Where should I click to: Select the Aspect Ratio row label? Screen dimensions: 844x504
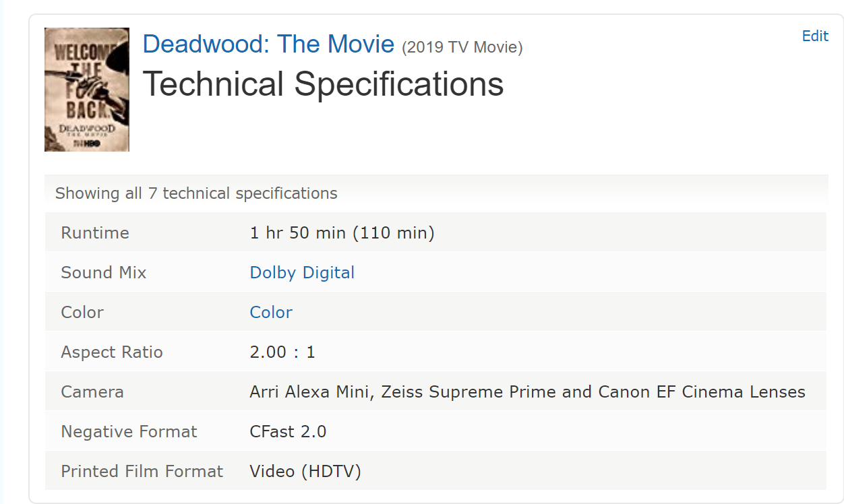(x=112, y=352)
